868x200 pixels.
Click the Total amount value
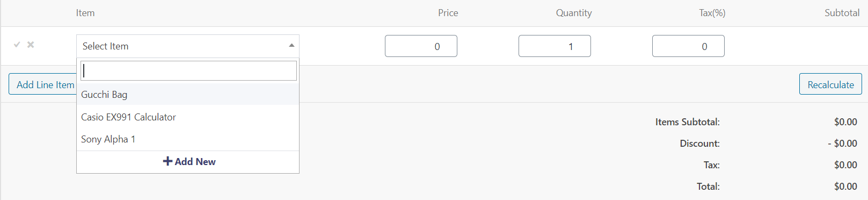point(845,186)
